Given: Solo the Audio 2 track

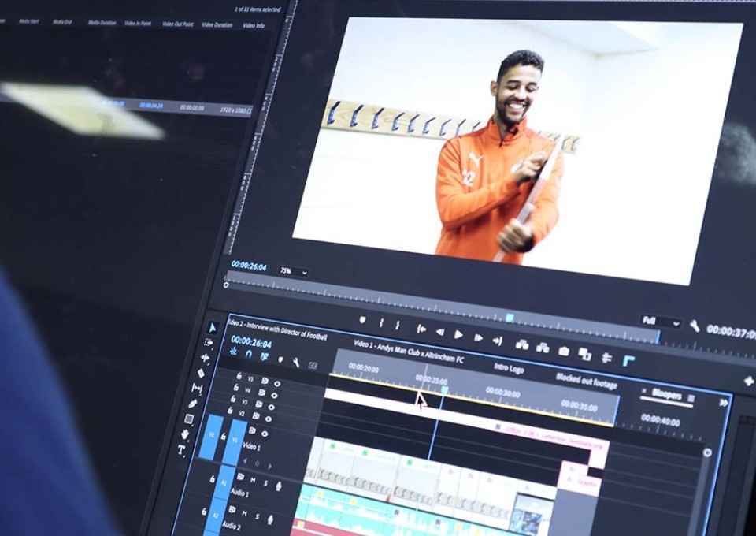Looking at the screenshot, I should tap(257, 516).
